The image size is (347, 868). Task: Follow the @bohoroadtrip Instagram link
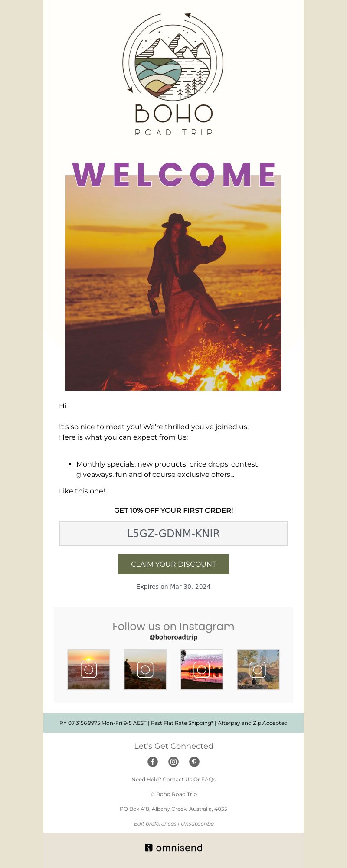tap(173, 637)
